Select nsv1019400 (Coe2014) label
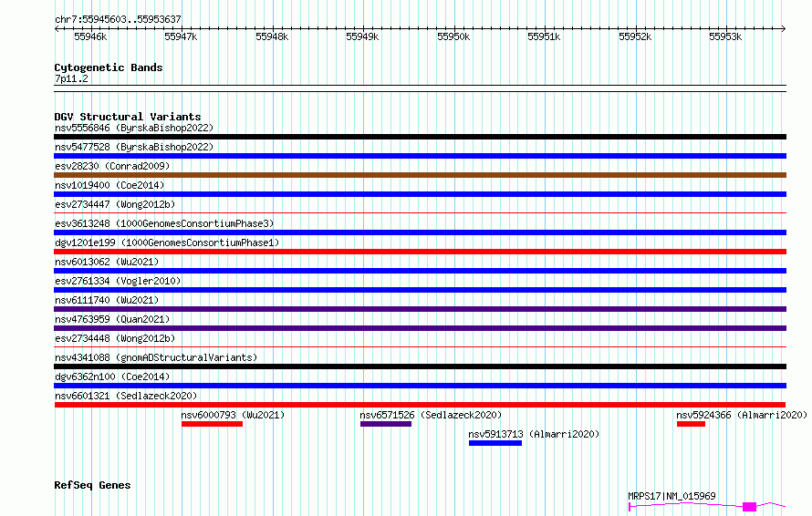 109,185
